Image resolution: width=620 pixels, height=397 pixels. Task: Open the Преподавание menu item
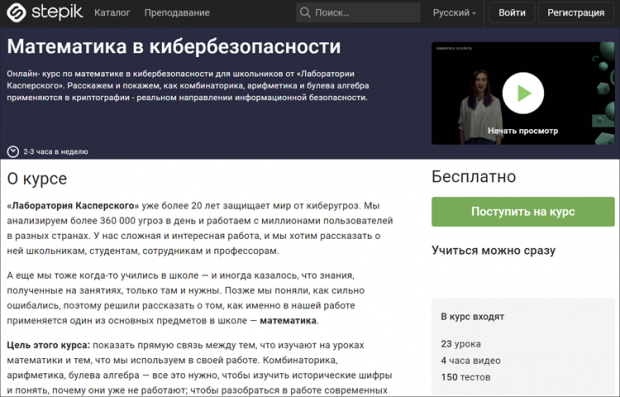tap(177, 13)
